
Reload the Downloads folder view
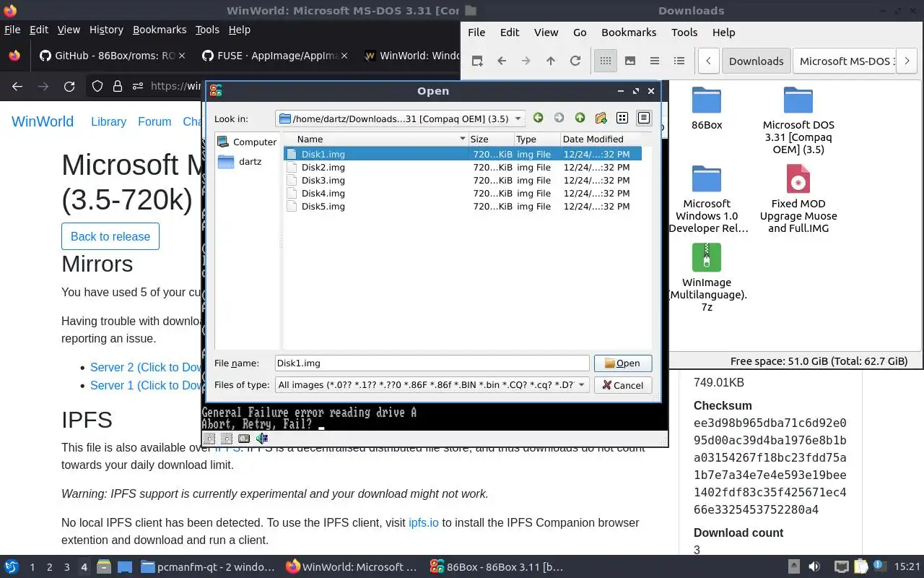pos(575,61)
